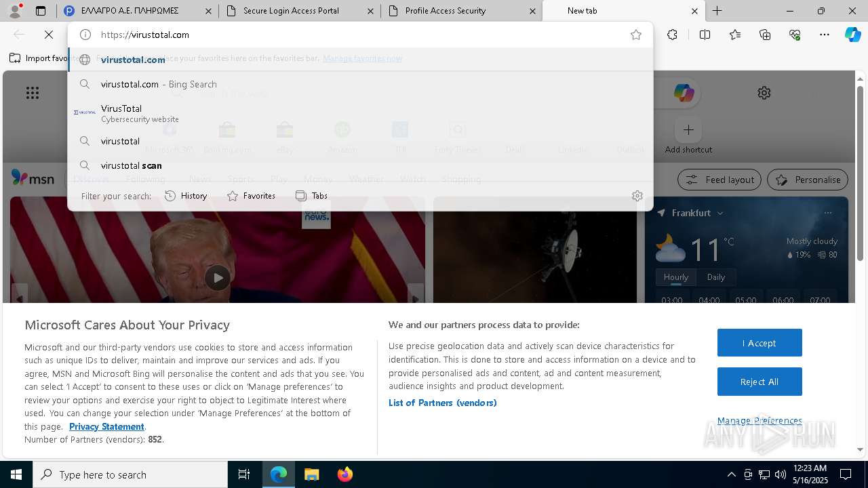The image size is (868, 488).
Task: Open the clock and date flyout
Action: 810,474
